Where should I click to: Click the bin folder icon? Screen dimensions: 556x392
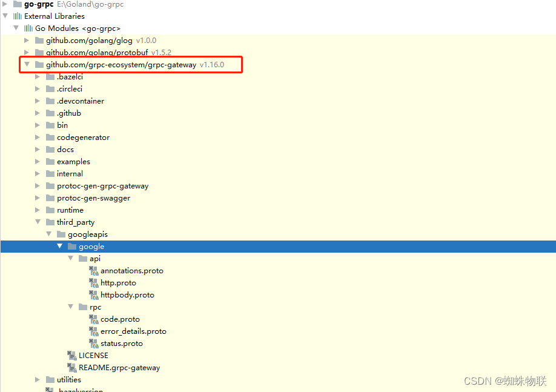50,125
